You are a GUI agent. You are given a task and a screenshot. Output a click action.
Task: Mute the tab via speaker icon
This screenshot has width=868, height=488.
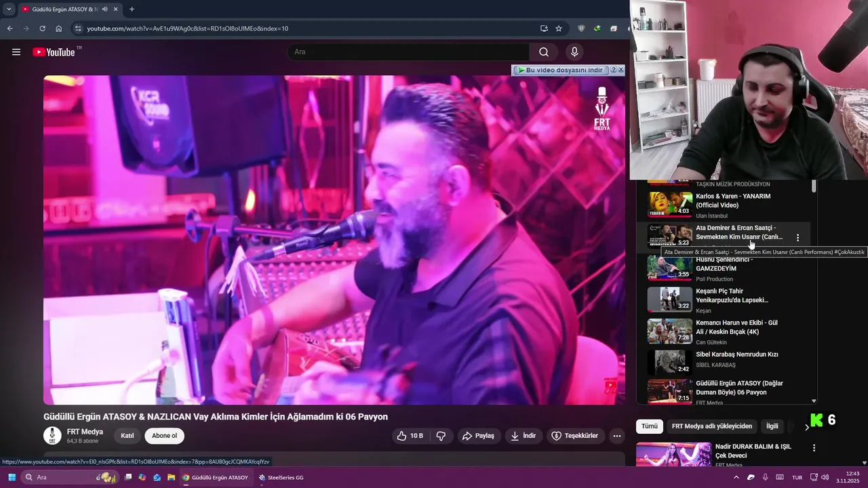coord(104,9)
